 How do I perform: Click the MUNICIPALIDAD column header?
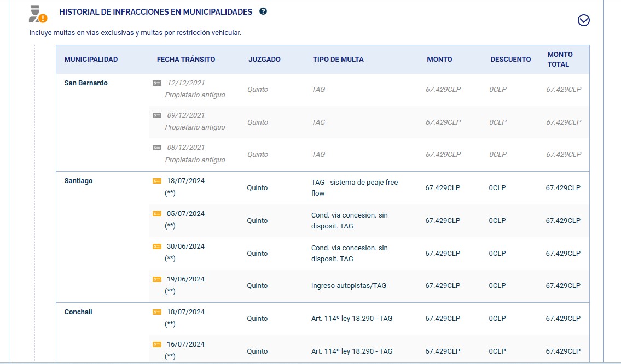[x=91, y=60]
